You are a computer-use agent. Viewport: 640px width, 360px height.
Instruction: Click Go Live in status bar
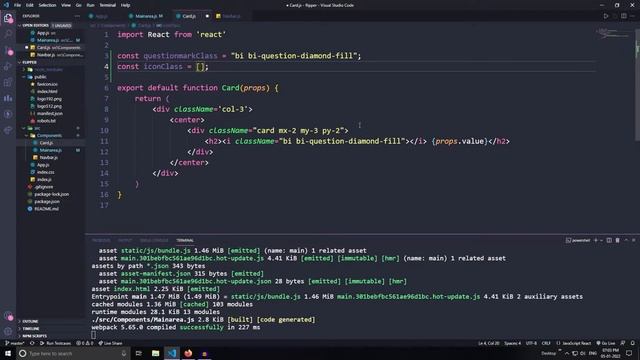(606, 343)
